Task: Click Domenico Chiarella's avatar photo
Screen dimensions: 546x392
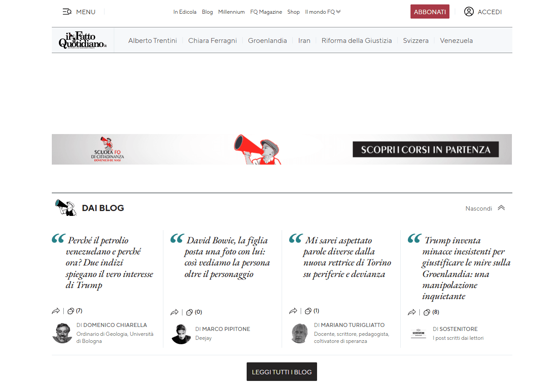Action: [62, 333]
